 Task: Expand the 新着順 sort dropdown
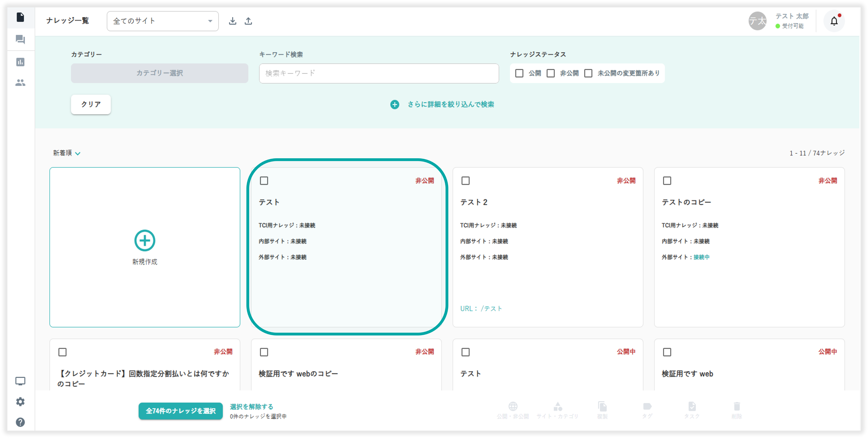(x=66, y=153)
